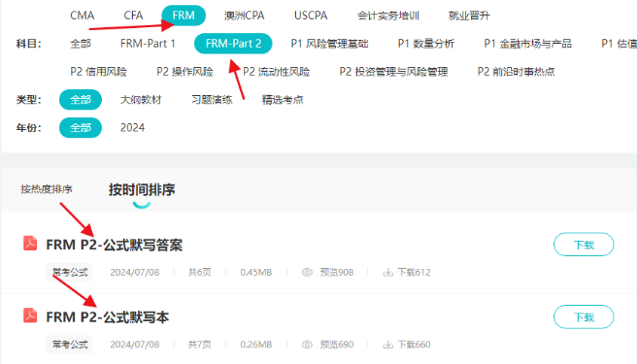The width and height of the screenshot is (637, 364).
Task: Filter type by 习题演练
Action: coord(212,100)
